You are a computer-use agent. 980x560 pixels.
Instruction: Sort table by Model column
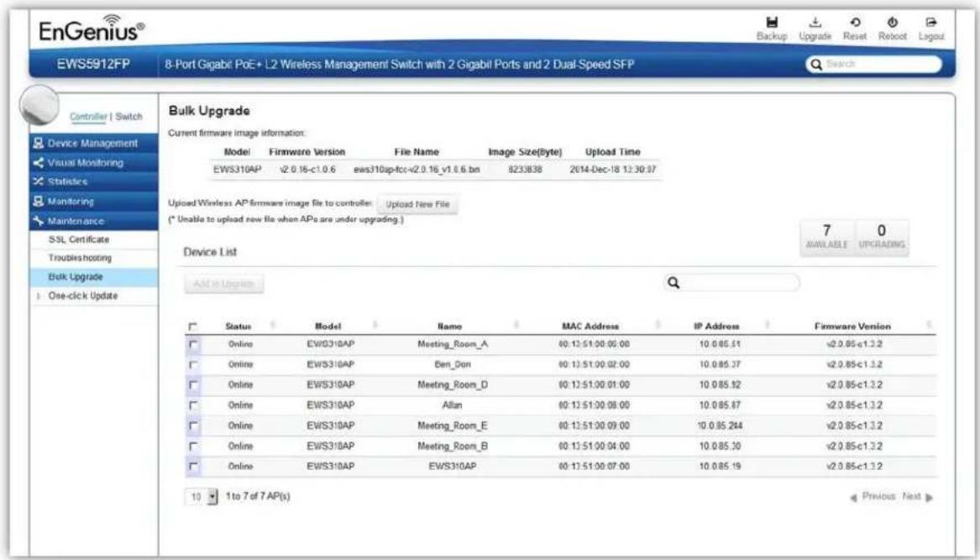click(328, 327)
